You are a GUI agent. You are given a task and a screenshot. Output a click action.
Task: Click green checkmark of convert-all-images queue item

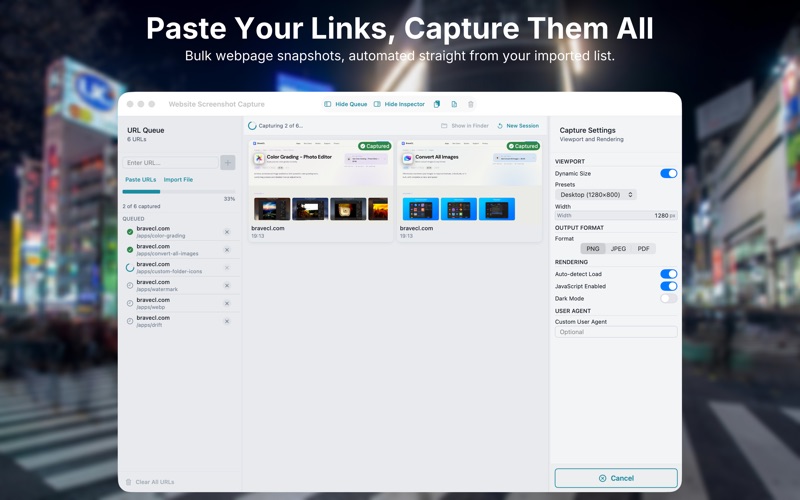[130, 250]
